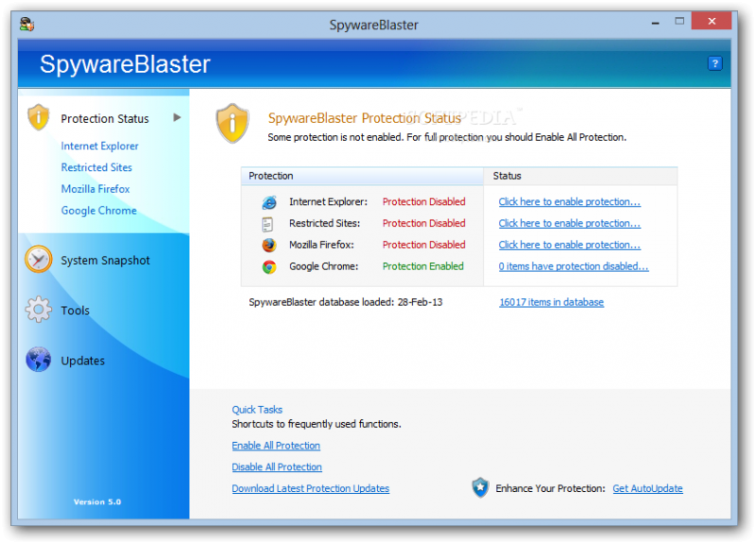The height and width of the screenshot is (544, 756).
Task: Open the Protection Status section
Action: tap(105, 119)
